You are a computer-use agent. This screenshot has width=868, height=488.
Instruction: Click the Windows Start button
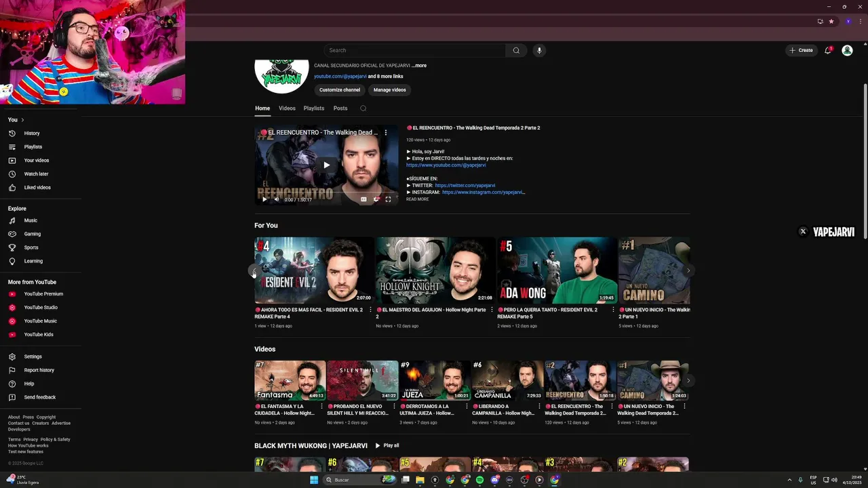click(314, 480)
